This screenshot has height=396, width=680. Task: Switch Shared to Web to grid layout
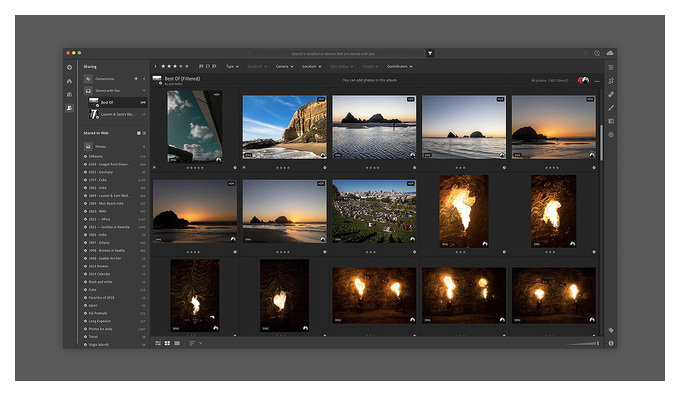139,133
